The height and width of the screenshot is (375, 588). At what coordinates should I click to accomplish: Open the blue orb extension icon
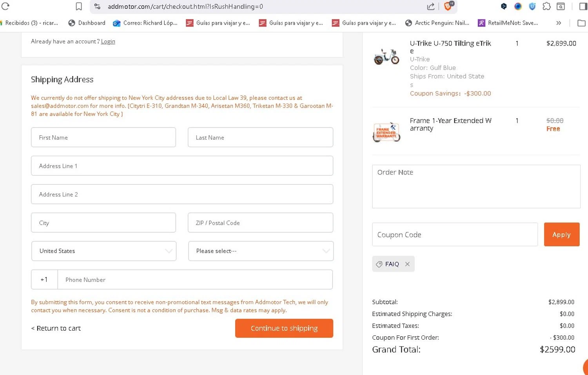tap(518, 6)
